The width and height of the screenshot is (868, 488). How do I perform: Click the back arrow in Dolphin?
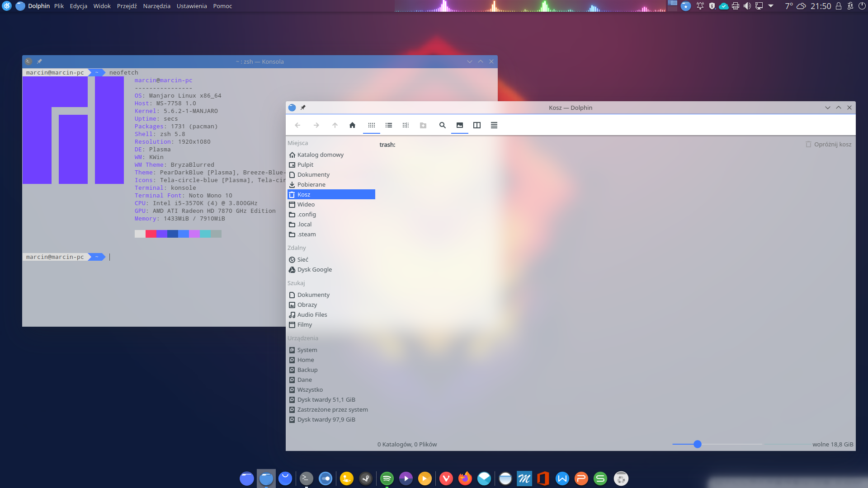click(297, 125)
